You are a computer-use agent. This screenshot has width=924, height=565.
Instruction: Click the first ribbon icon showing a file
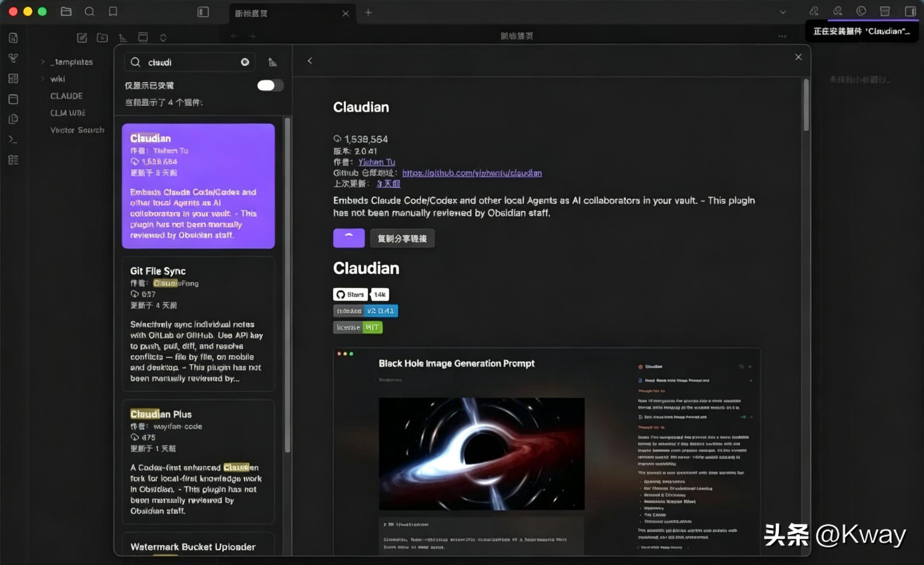13,38
